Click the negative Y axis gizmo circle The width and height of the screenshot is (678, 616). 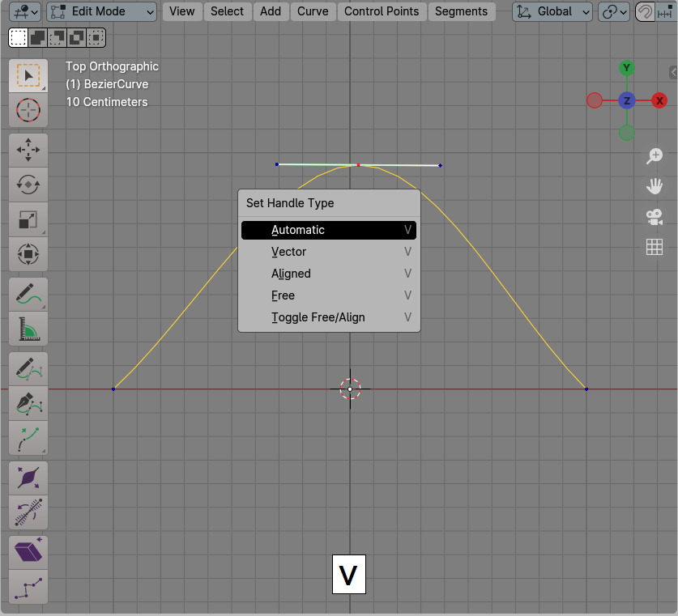pyautogui.click(x=626, y=133)
